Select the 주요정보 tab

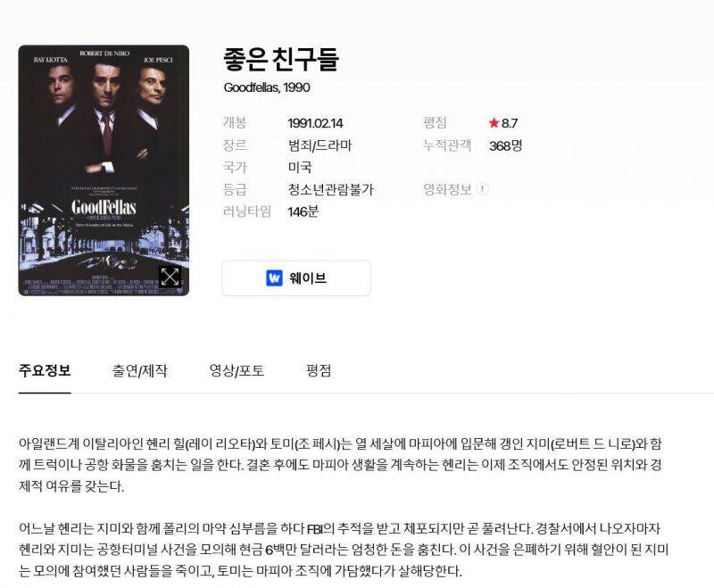[x=45, y=370]
